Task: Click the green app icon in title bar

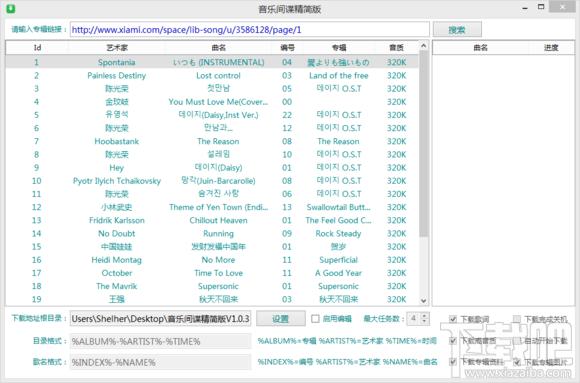Action: pyautogui.click(x=11, y=8)
